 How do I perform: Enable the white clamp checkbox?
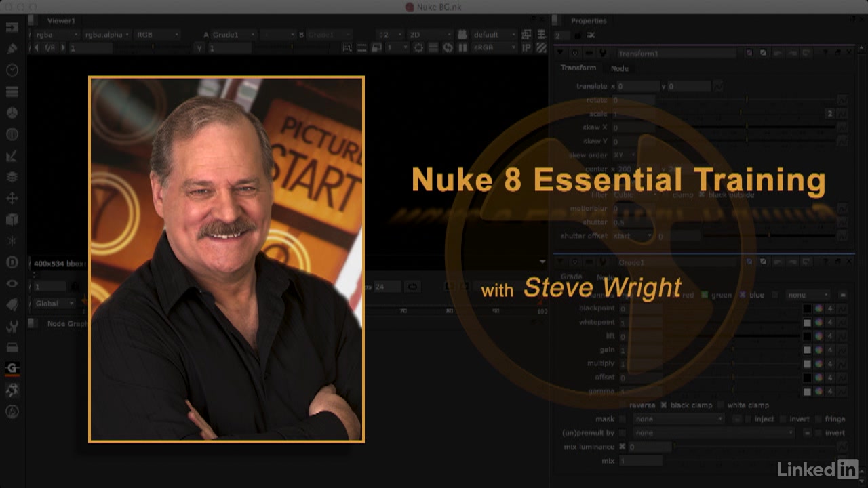pyautogui.click(x=721, y=405)
